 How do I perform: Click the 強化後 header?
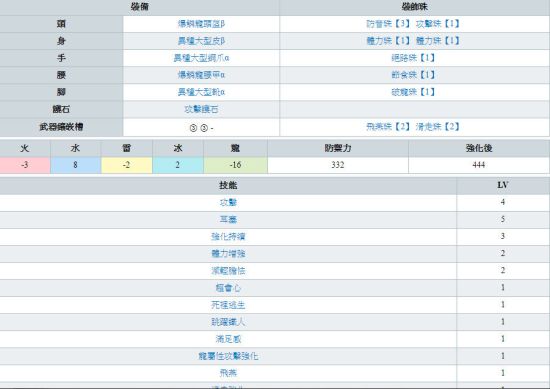479,148
